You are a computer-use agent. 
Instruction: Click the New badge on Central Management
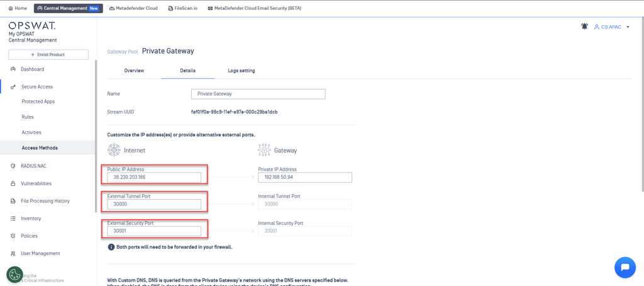[94, 8]
